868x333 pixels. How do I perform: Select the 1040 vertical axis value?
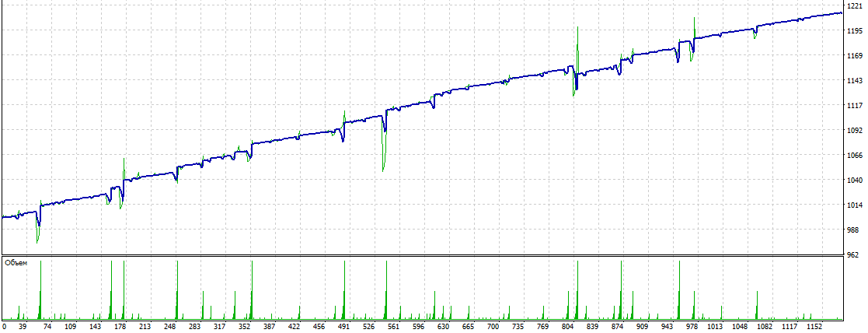pyautogui.click(x=856, y=180)
